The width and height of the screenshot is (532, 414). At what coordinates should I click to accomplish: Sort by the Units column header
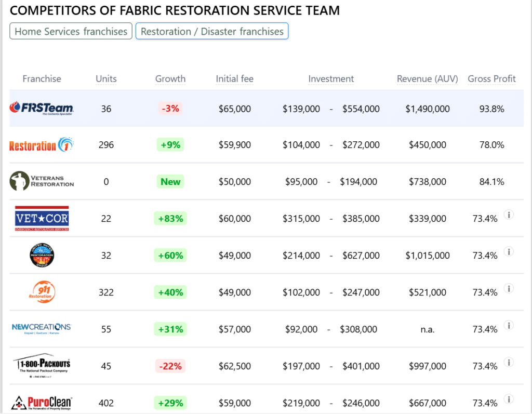pos(106,79)
